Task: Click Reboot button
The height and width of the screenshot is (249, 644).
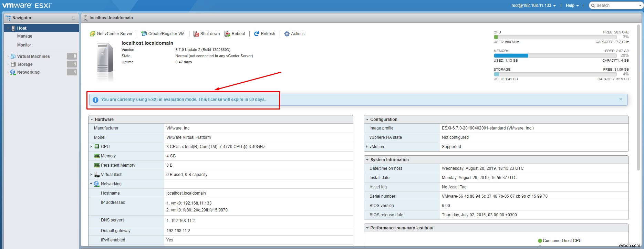Action: tap(235, 34)
